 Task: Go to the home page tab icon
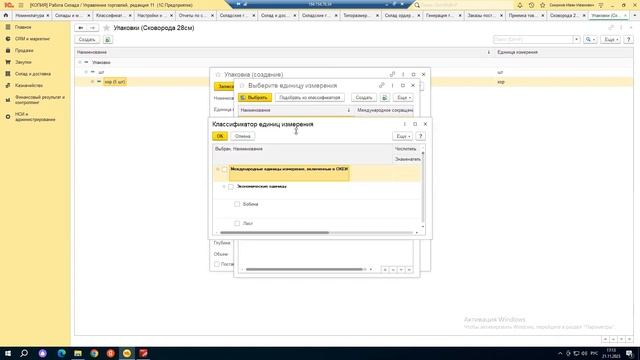tap(6, 15)
